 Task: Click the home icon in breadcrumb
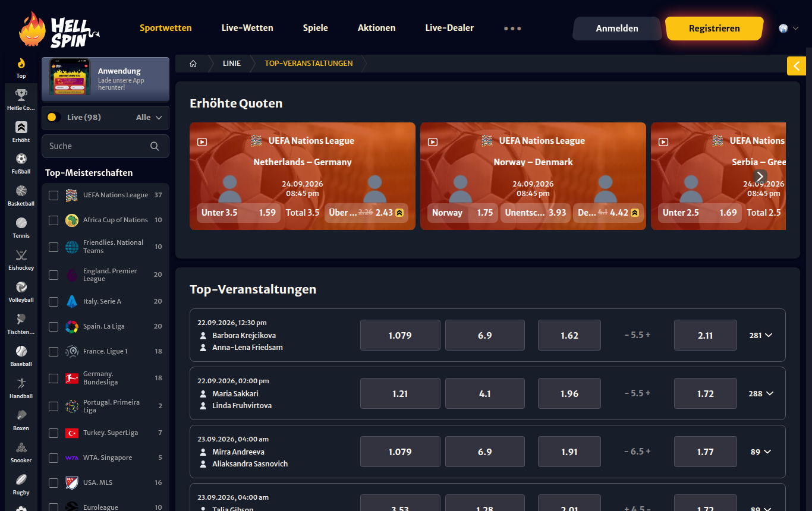tap(193, 64)
